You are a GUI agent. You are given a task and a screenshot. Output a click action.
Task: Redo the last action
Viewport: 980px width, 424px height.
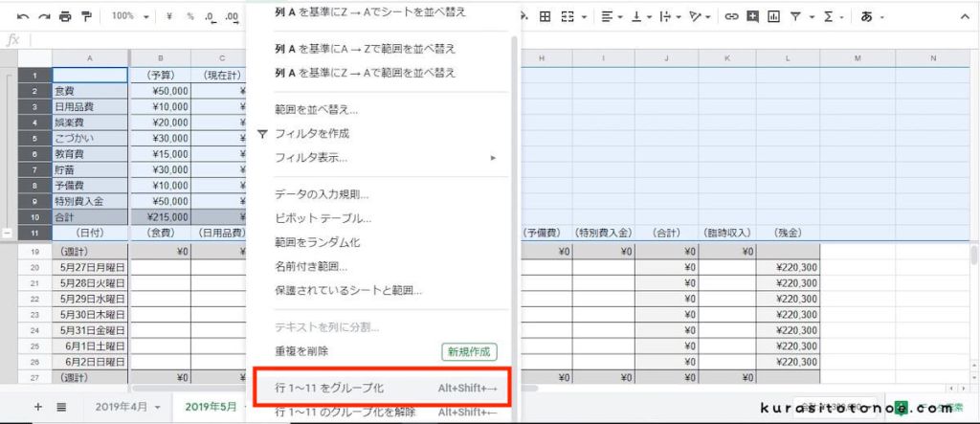click(44, 17)
